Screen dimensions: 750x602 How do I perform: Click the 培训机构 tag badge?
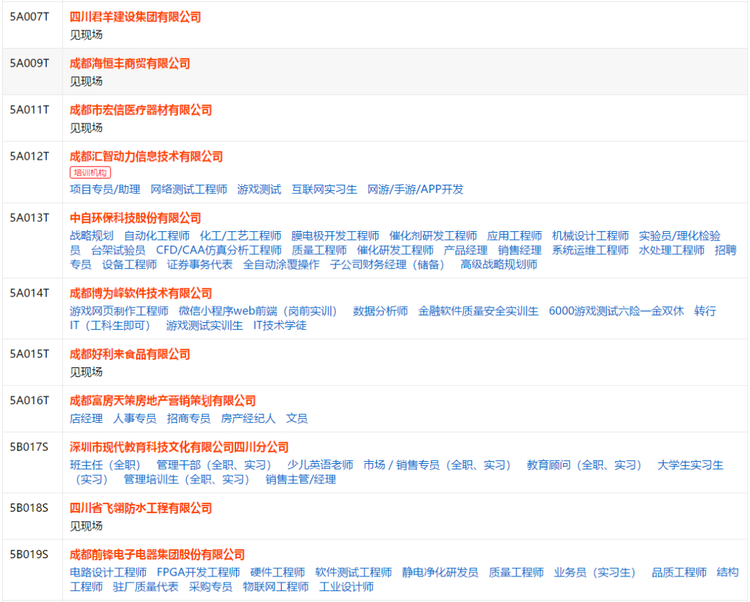[x=90, y=173]
